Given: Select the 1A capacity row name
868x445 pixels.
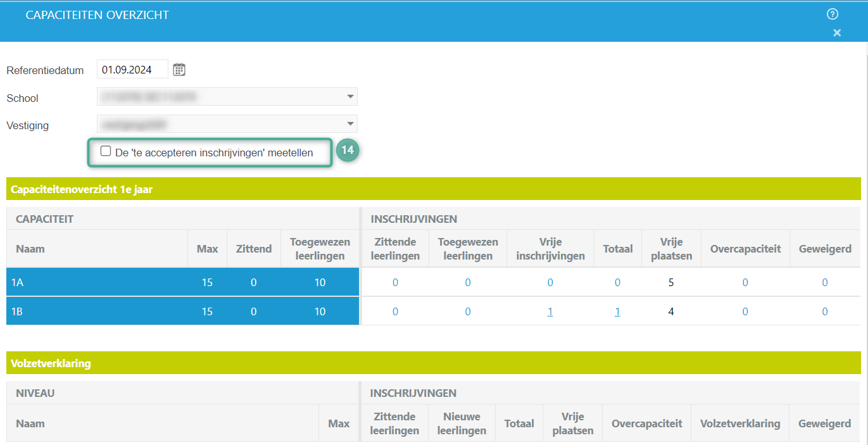Looking at the screenshot, I should coord(17,282).
